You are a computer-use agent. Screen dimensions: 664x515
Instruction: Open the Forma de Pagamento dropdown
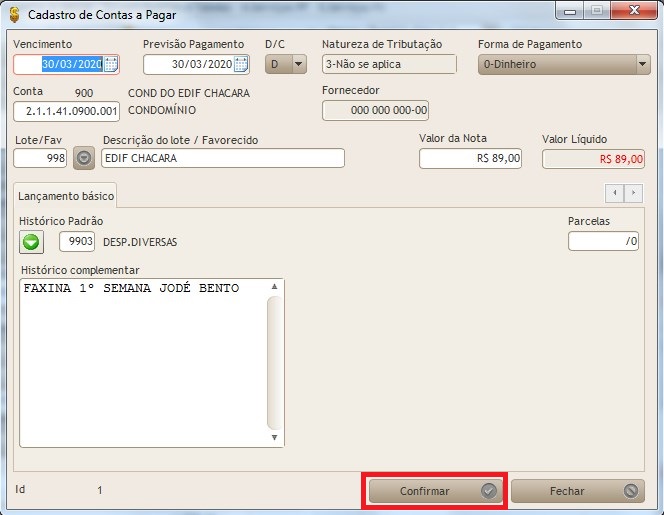(642, 65)
